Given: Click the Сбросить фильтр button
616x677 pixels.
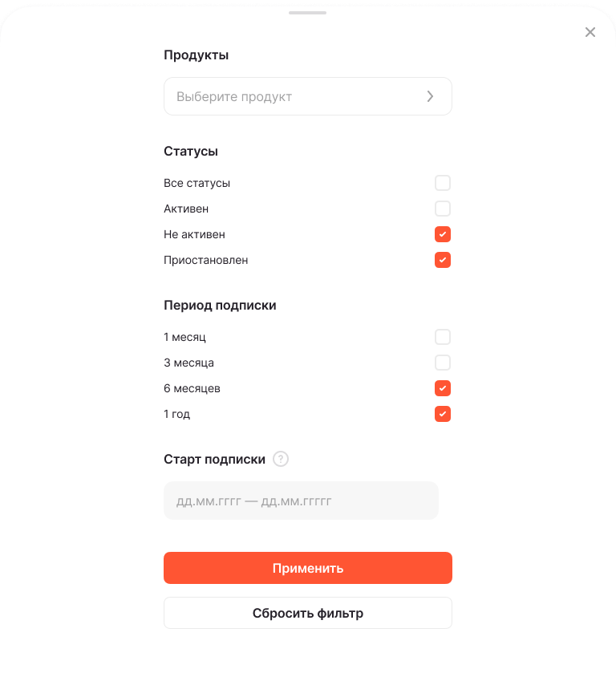Looking at the screenshot, I should (x=308, y=613).
